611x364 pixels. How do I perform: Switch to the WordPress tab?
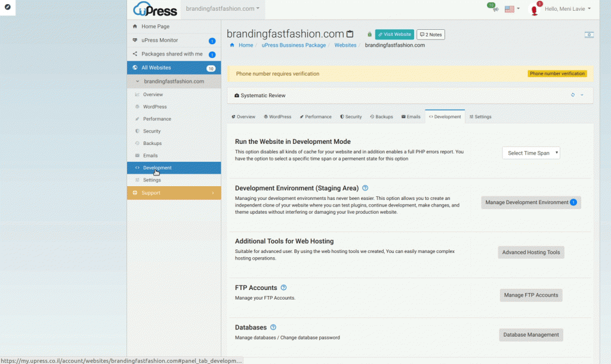277,116
